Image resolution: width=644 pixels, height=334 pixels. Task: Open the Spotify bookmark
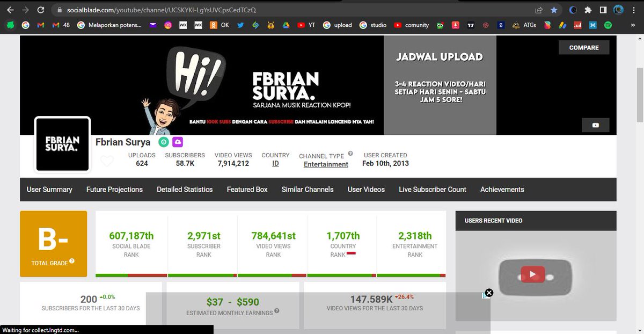coord(608,25)
